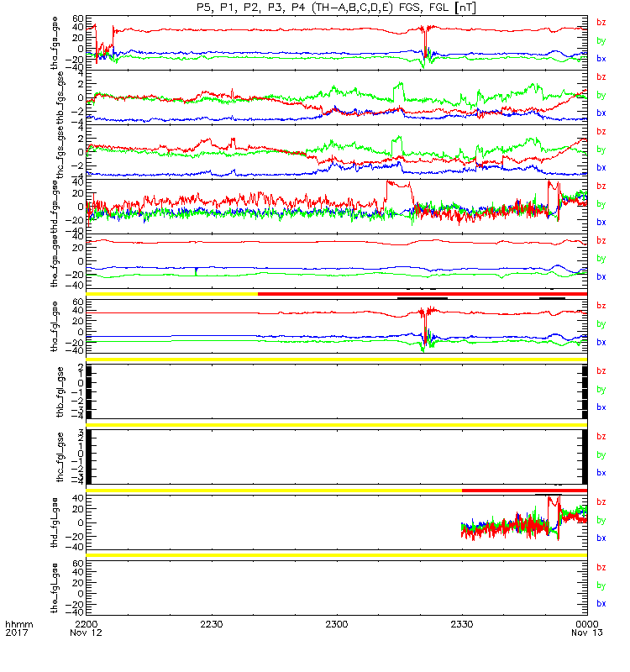630x672 pixels.
Task: Click the '0000' time axis label
Action: 587,624
